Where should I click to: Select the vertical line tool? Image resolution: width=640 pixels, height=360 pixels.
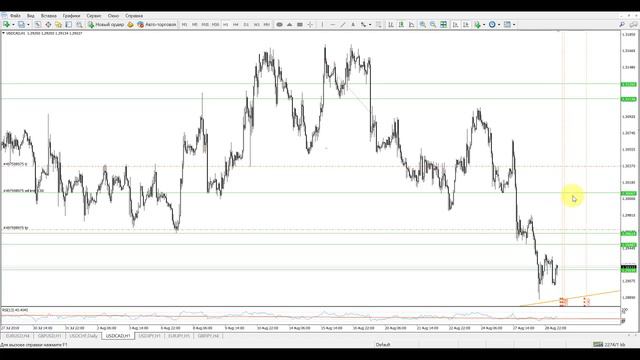pos(322,24)
